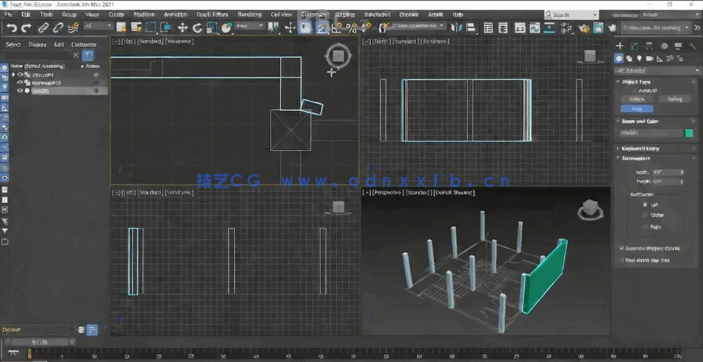
Task: Open the Help menu
Action: pos(458,15)
